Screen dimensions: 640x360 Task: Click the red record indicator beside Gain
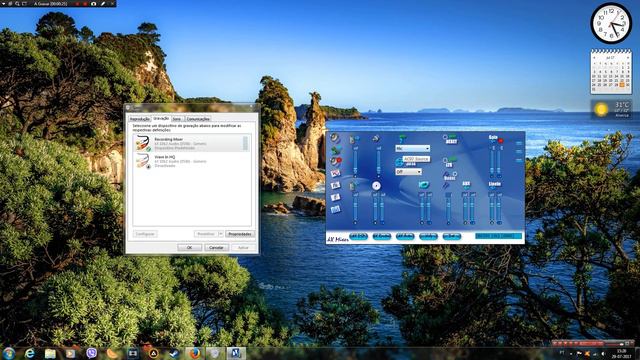[501, 141]
